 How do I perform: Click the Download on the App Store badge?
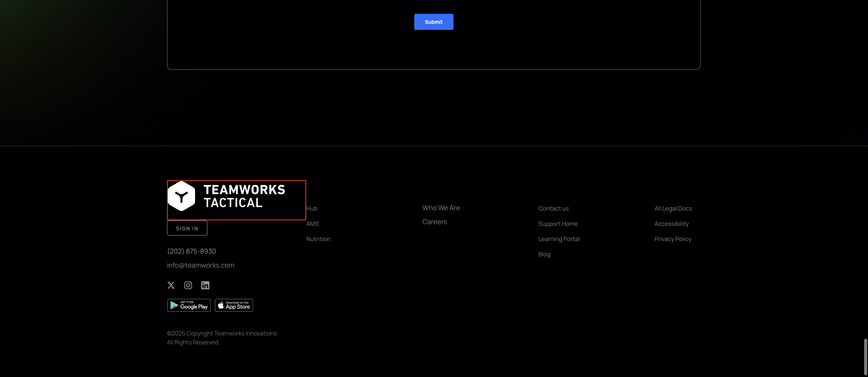coord(234,305)
